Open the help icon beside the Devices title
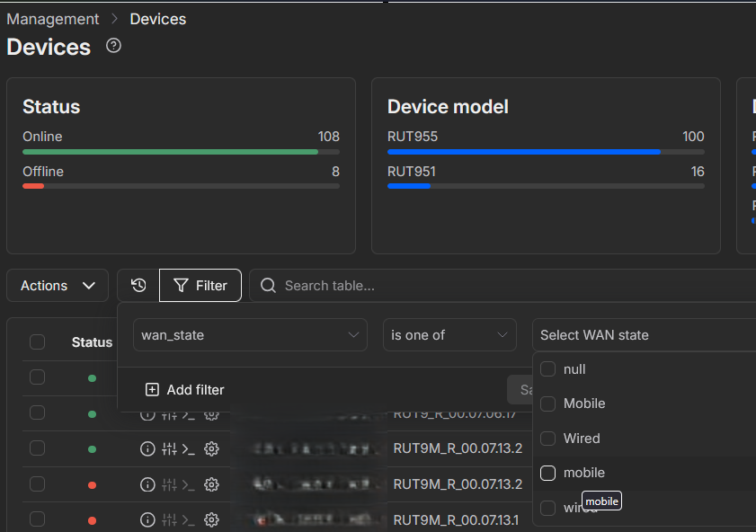The height and width of the screenshot is (532, 756). [113, 46]
